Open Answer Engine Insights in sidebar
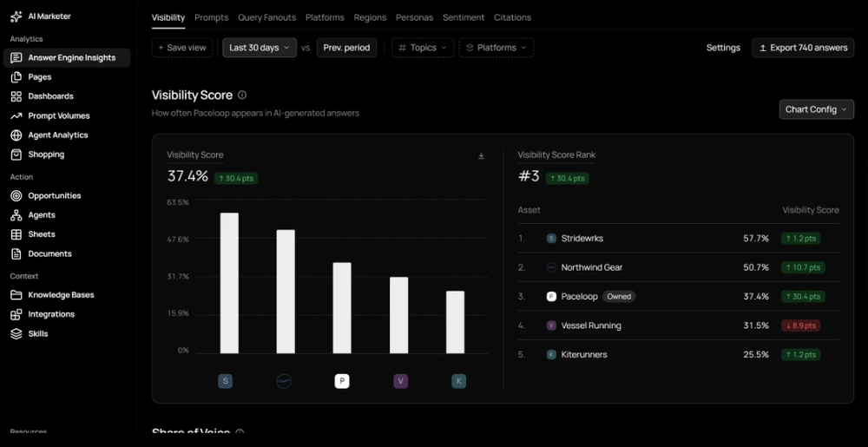Screen dimensions: 868x447 click(67, 57)
